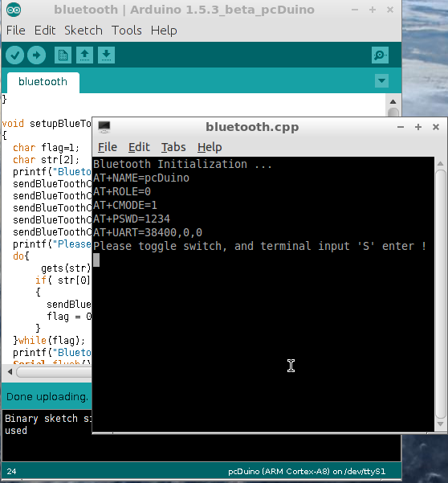Screen dimensions: 448x483
Task: Click the Arduino editor horizontal scrollbar track
Action: [x=54, y=372]
